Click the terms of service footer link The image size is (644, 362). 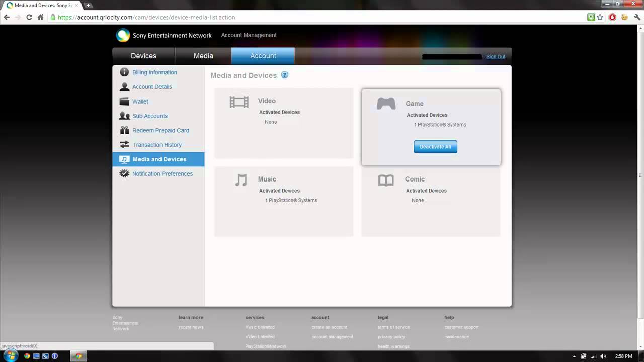point(394,327)
